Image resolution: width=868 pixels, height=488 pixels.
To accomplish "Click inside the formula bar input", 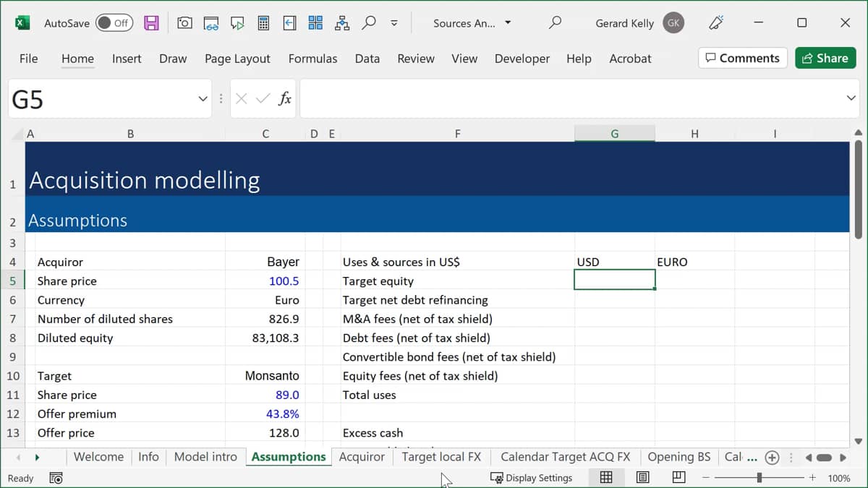I will [571, 99].
